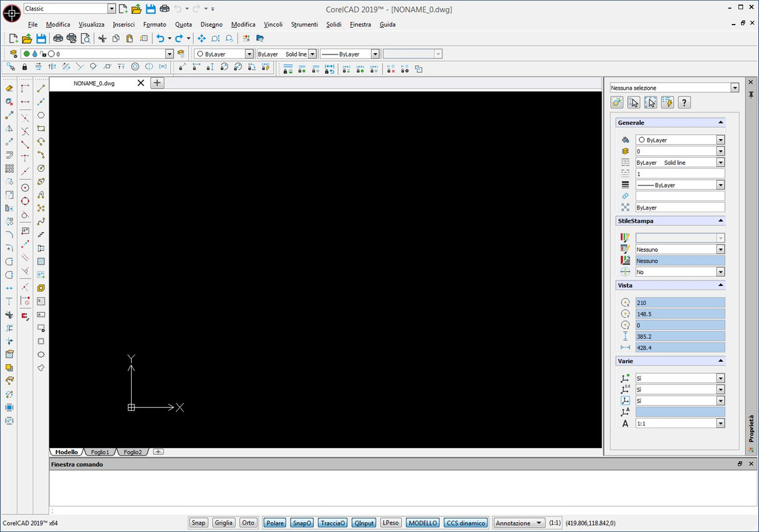Select the Spline tool in draw toolbar

pyautogui.click(x=41, y=221)
